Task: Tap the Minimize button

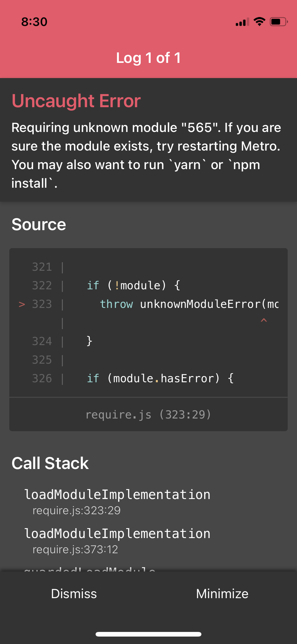Action: pyautogui.click(x=222, y=594)
